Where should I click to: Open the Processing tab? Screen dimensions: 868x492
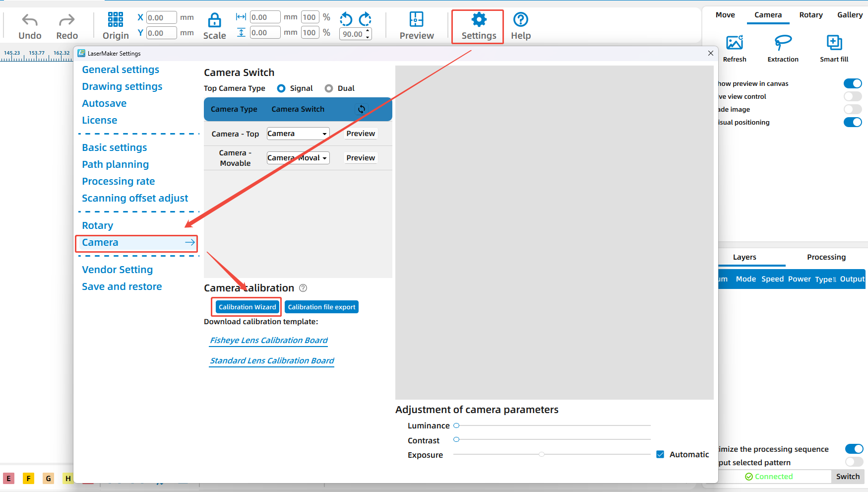coord(826,257)
